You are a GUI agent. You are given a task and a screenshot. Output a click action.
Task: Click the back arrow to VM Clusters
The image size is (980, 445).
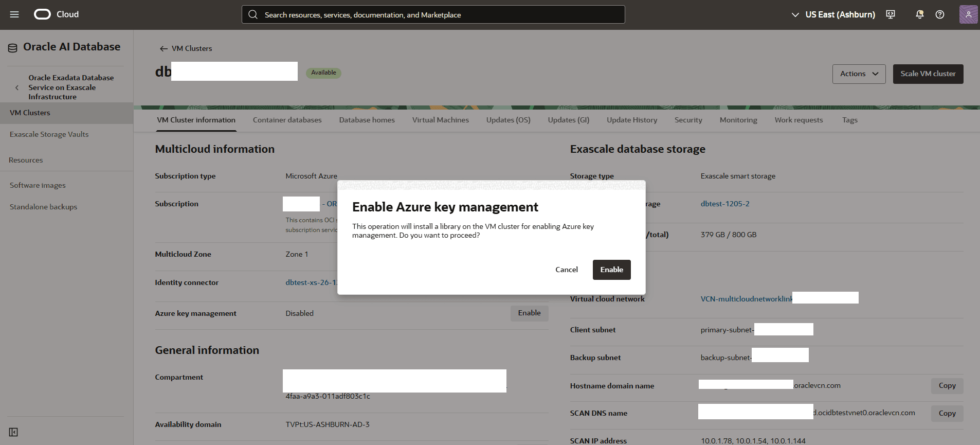(164, 48)
